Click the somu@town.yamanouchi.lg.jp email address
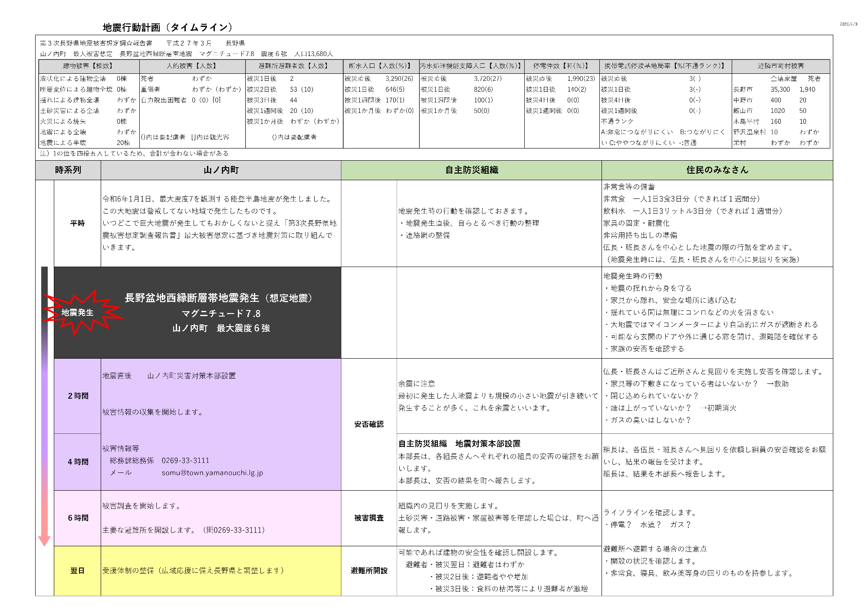Screen dimensions: 868x614 click(212, 473)
